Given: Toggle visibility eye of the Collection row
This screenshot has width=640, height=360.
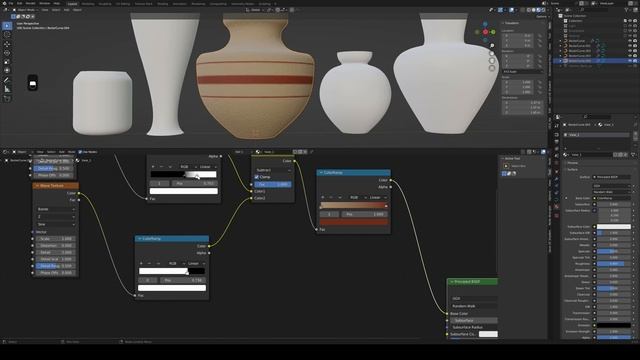Looking at the screenshot, I should pos(630,20).
